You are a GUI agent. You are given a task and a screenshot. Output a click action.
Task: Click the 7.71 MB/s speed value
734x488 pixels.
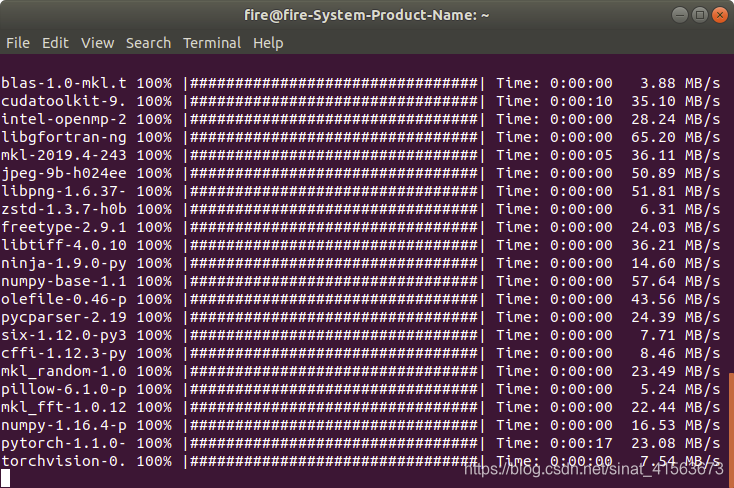click(680, 335)
